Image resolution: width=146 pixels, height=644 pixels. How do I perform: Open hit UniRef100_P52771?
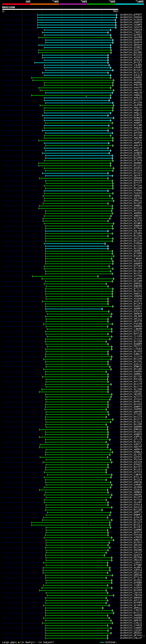tap(131, 347)
